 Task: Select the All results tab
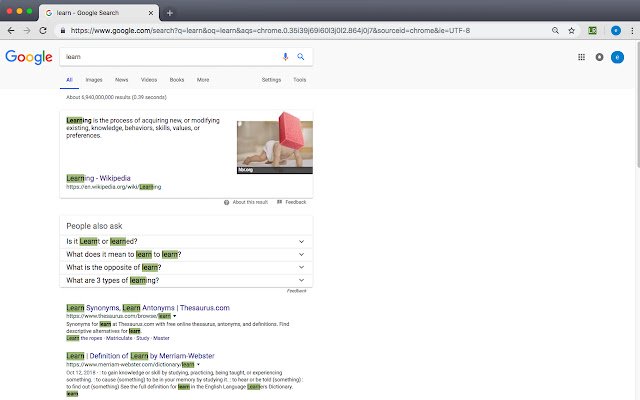[x=69, y=80]
